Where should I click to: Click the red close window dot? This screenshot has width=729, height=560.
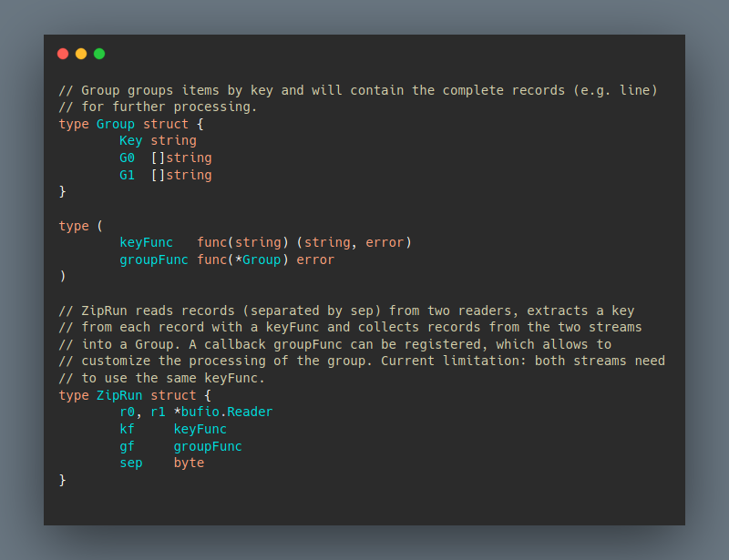[63, 54]
